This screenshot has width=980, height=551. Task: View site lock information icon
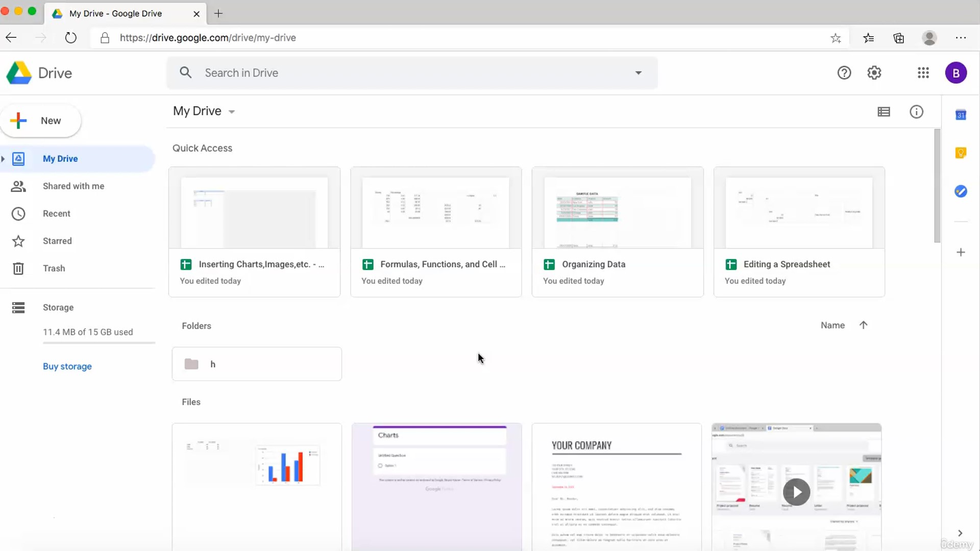pyautogui.click(x=105, y=38)
